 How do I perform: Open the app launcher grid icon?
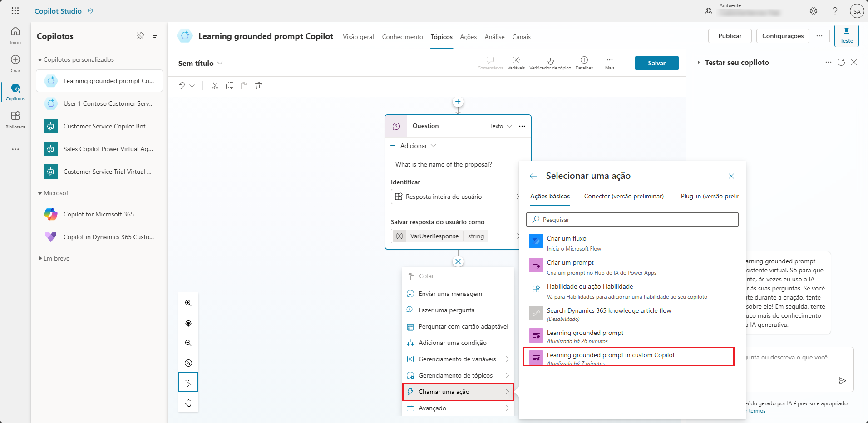(15, 11)
